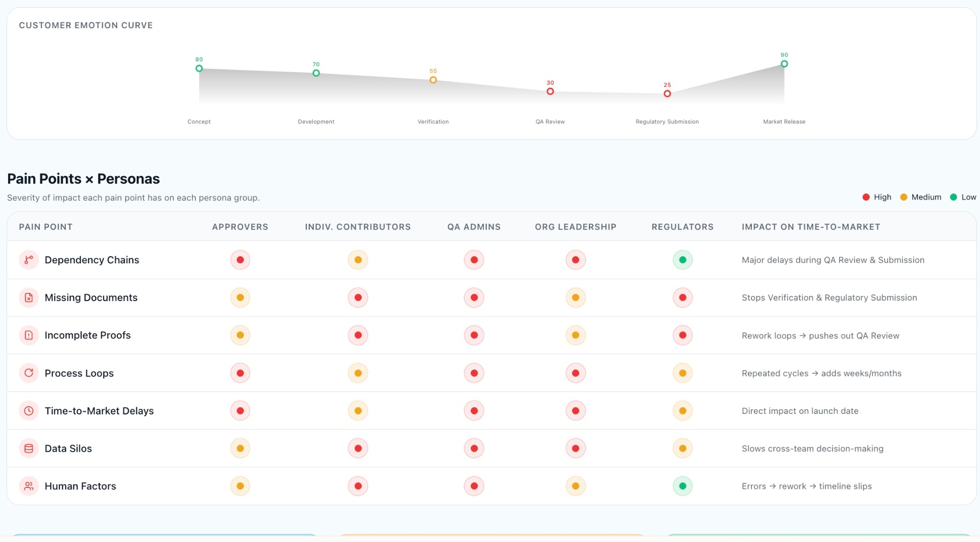The width and height of the screenshot is (980, 542).
Task: Select the Dependency Chains row label
Action: coord(92,260)
